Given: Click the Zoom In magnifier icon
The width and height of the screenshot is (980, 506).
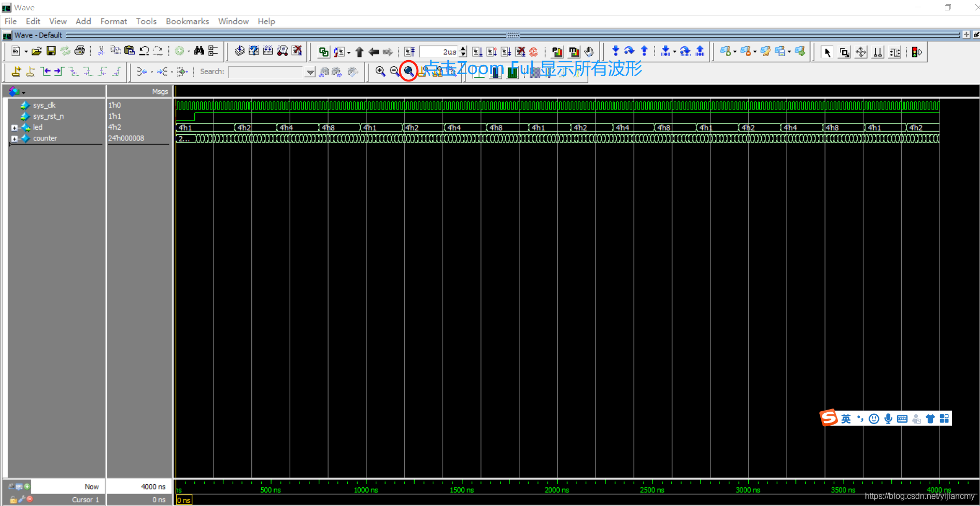Looking at the screenshot, I should coord(380,72).
